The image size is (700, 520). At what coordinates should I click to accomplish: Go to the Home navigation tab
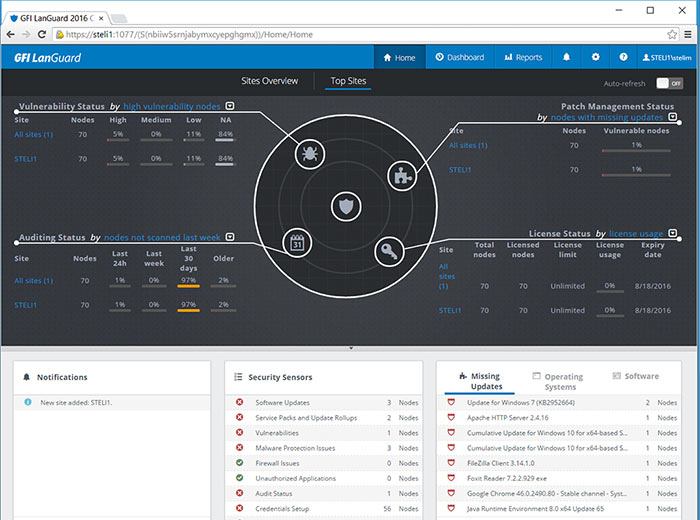(x=400, y=57)
